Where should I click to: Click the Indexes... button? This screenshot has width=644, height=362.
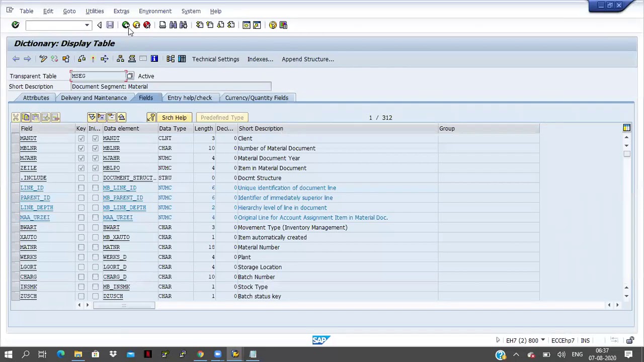click(260, 59)
